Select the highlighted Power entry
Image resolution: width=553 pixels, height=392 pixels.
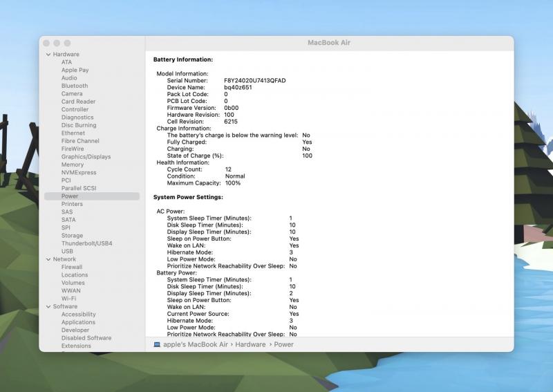click(x=92, y=196)
